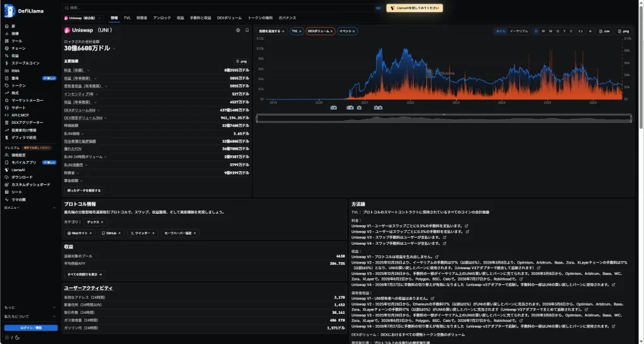The height and width of the screenshot is (344, 644).
Task: Open the 指標 metrics bar-chart icon
Action: 6,34
